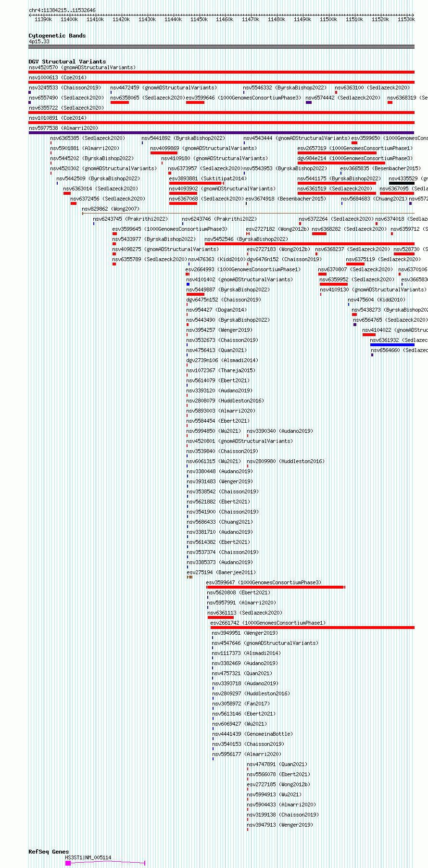Click nsv4543444 gnomADStructuralVariants label
Image resolution: width=428 pixels, height=868 pixels.
(x=297, y=138)
